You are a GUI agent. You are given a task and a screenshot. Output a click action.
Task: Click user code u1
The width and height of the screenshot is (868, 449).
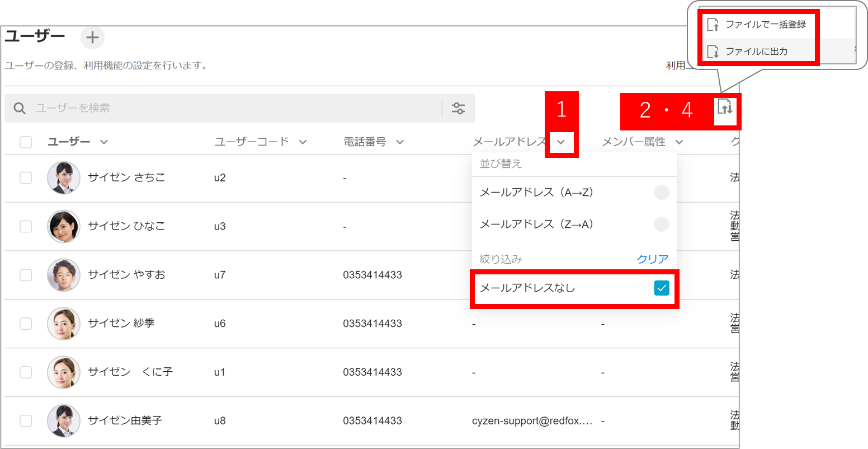[x=220, y=372]
